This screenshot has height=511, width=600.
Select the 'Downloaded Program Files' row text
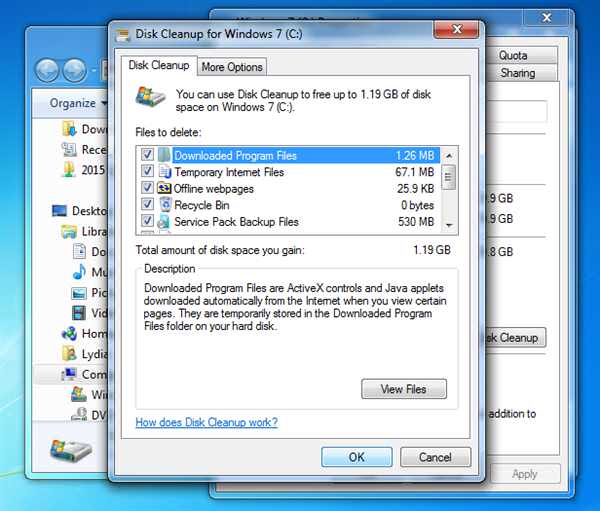coord(235,156)
